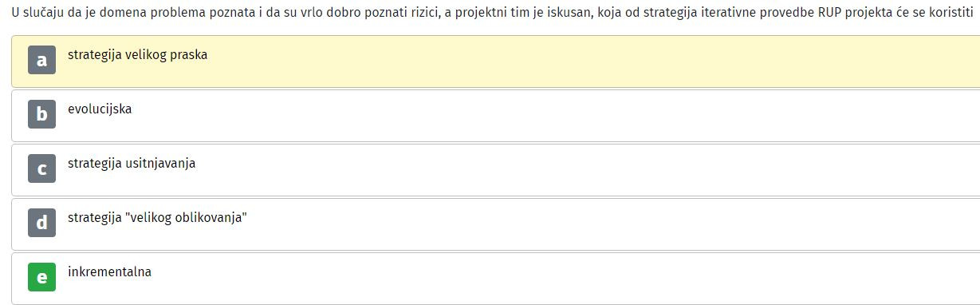Click the green "e" letter badge

pos(41,277)
